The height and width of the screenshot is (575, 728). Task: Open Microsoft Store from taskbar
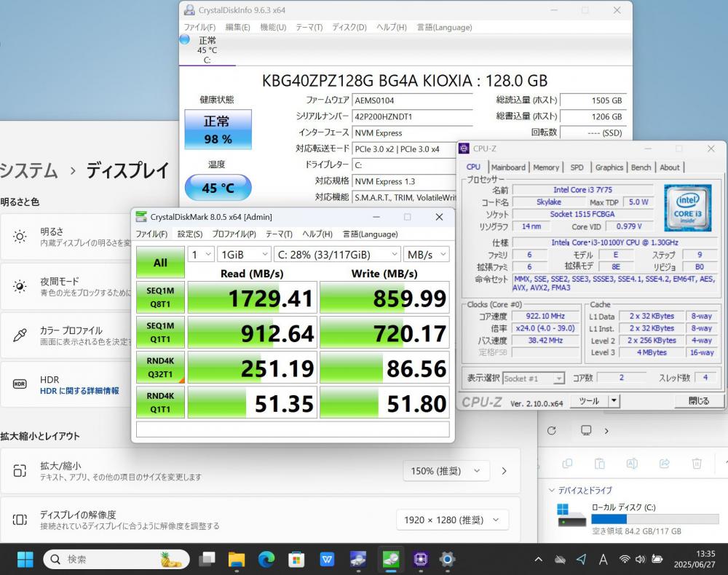coord(296,559)
